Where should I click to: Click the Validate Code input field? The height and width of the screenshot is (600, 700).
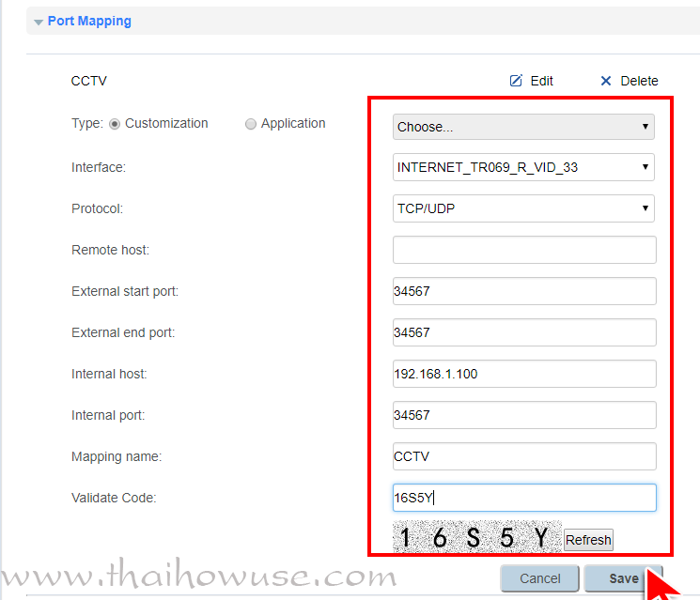pyautogui.click(x=524, y=498)
